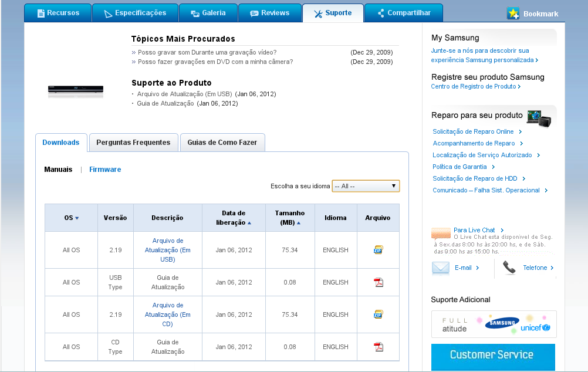Switch to the Galeria tab

[208, 13]
